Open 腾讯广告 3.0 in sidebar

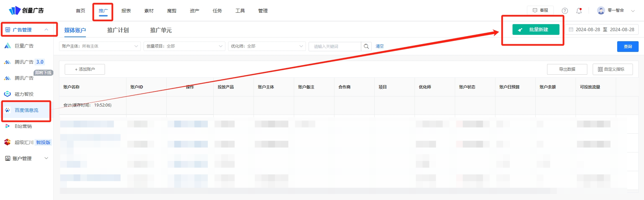pos(29,62)
